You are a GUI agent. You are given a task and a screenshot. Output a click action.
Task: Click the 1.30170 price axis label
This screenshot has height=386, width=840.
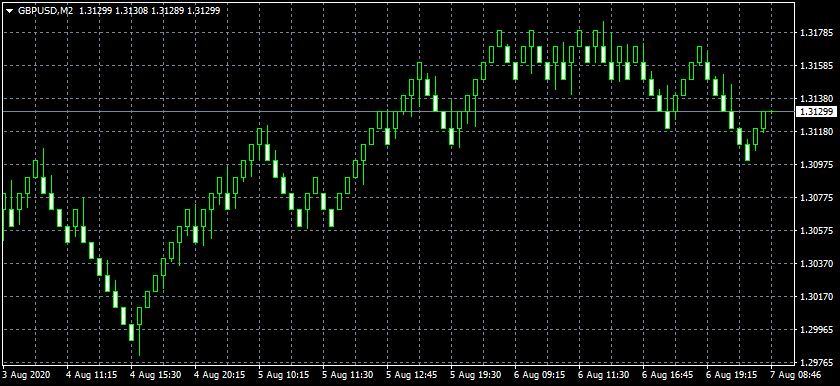click(815, 297)
